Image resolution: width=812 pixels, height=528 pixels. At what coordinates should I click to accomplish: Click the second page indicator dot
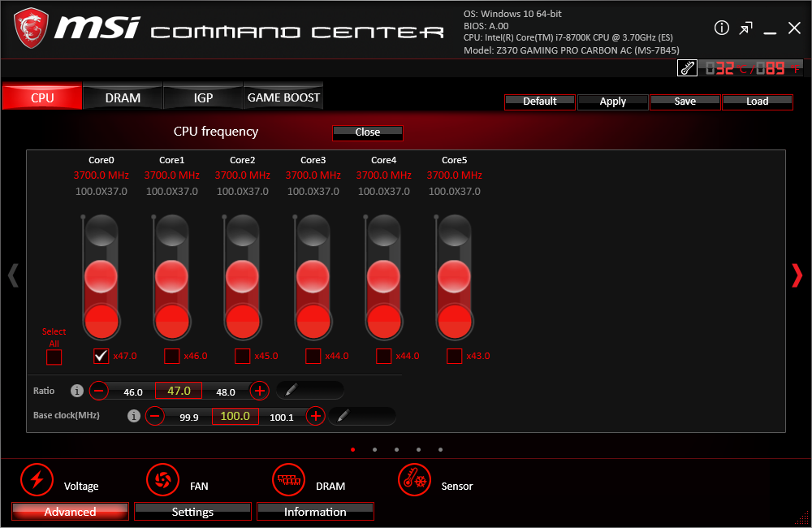coord(375,450)
